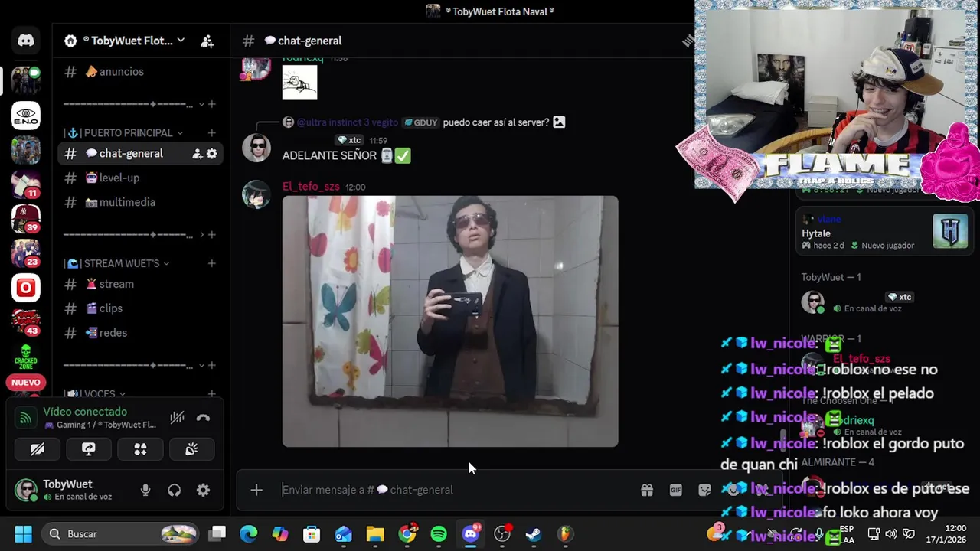Click the NUEVO new messages pill
The height and width of the screenshot is (551, 980).
(x=26, y=382)
